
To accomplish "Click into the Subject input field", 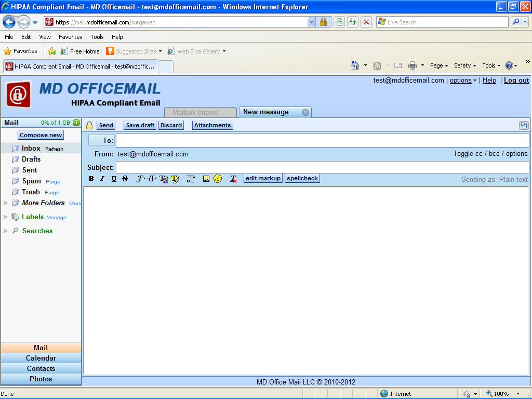I will coord(322,167).
